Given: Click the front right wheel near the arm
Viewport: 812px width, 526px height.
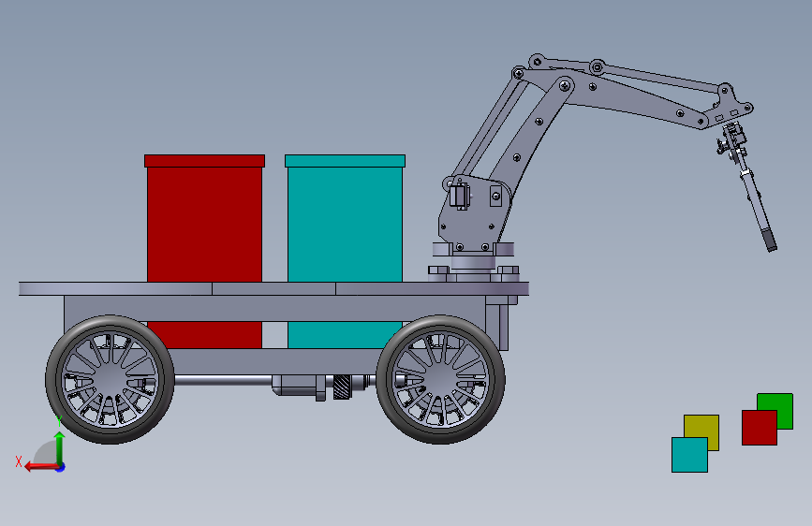Looking at the screenshot, I should (441, 379).
